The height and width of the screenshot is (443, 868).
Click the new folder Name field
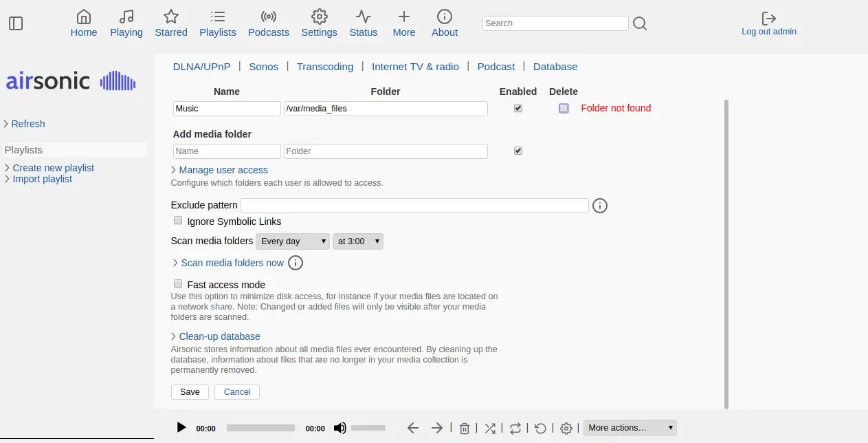[227, 151]
